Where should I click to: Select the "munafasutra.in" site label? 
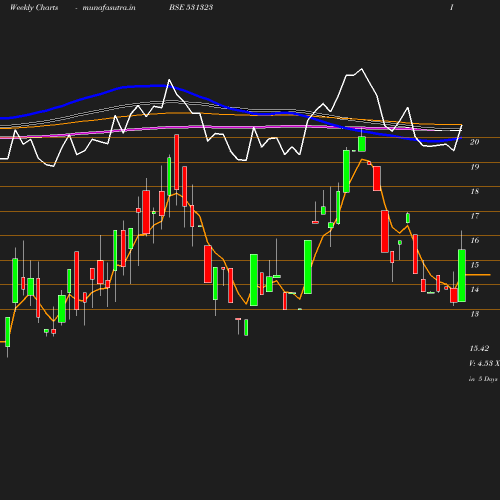[x=109, y=8]
